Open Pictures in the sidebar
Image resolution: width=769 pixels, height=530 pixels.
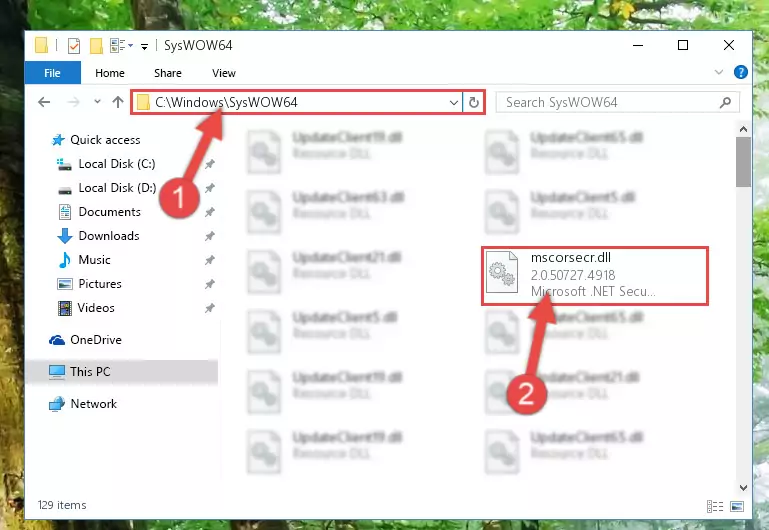point(90,284)
